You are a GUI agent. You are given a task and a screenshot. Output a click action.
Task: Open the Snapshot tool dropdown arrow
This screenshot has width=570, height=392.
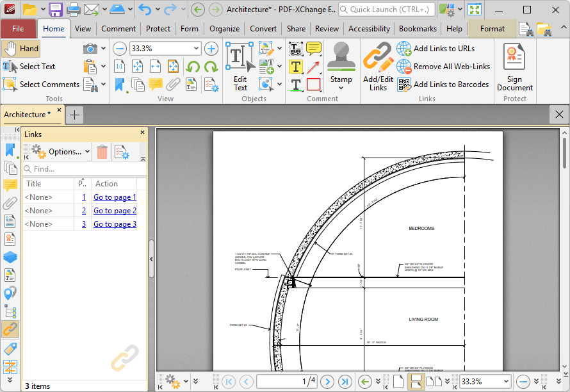pyautogui.click(x=104, y=49)
